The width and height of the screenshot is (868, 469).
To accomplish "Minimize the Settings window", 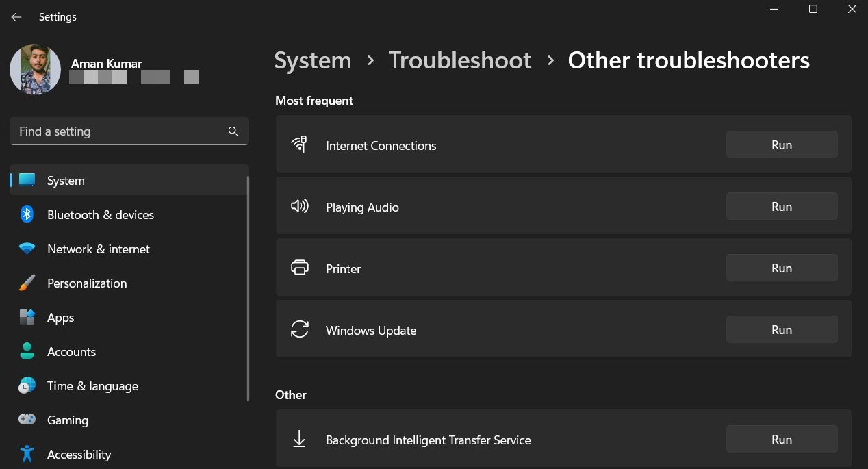I will coord(774,10).
